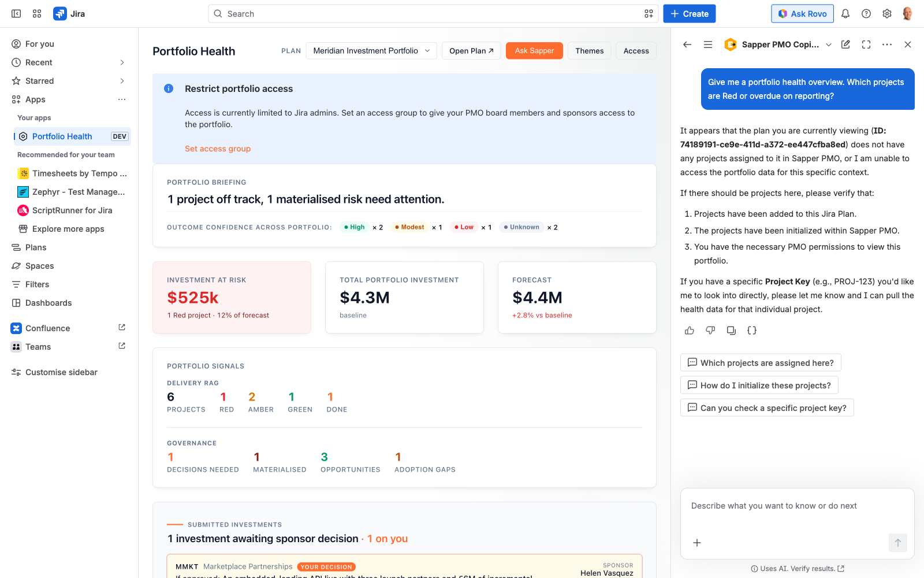Screen dimensions: 924x578
Task: Open the Access button
Action: tap(636, 51)
